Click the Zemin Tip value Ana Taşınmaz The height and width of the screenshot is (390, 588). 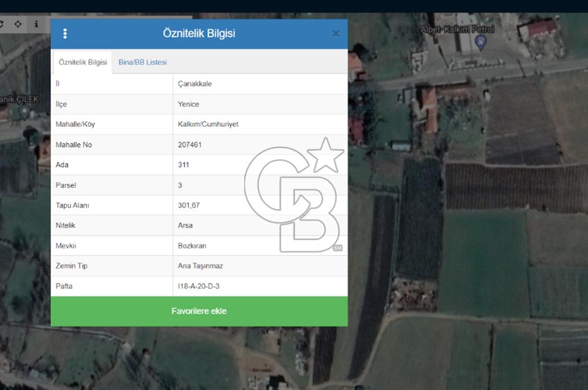[200, 266]
